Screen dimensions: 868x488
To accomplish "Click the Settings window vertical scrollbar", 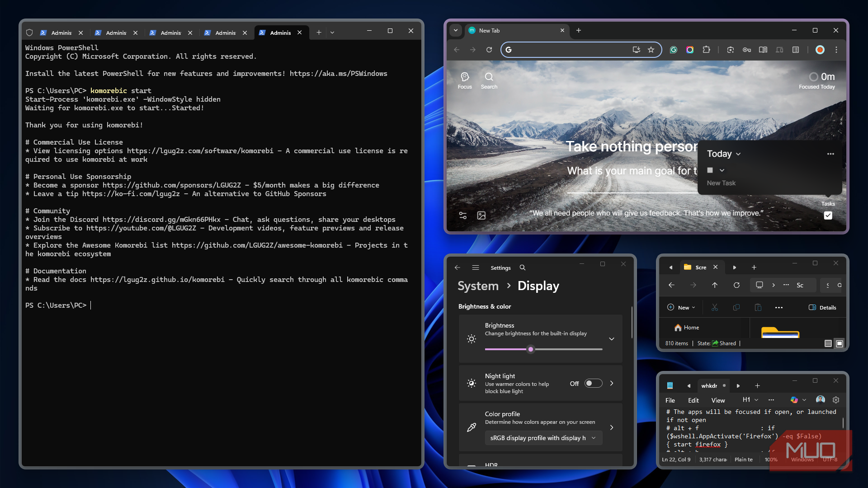I will tap(632, 322).
